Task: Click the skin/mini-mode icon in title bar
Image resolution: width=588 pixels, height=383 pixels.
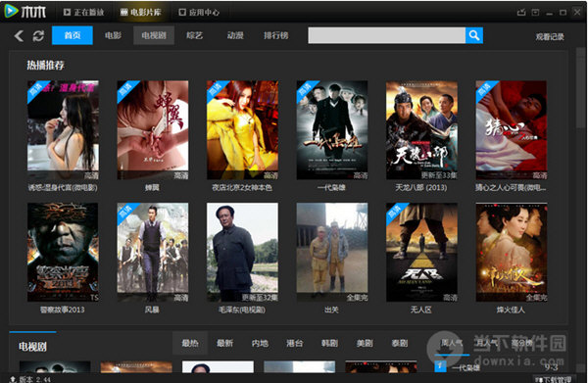Action: point(521,13)
